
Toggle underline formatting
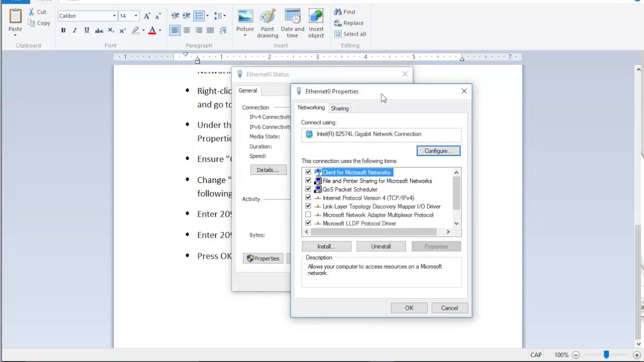87,31
